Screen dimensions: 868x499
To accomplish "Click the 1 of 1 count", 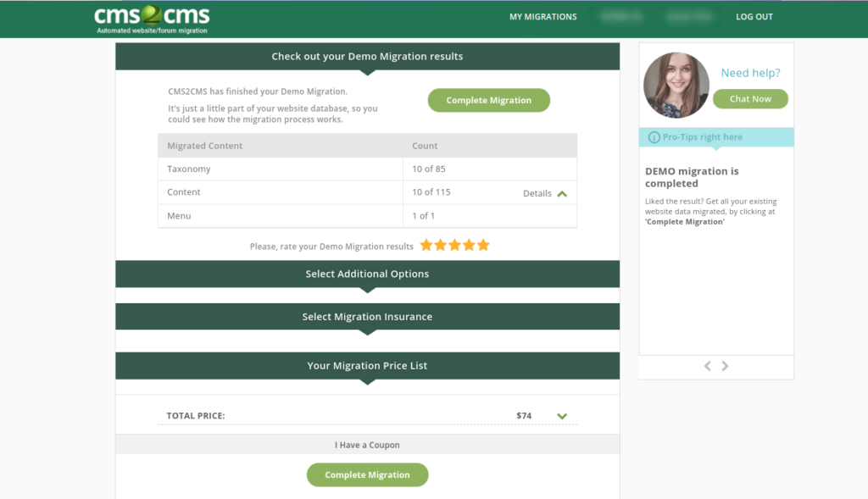I will click(424, 216).
